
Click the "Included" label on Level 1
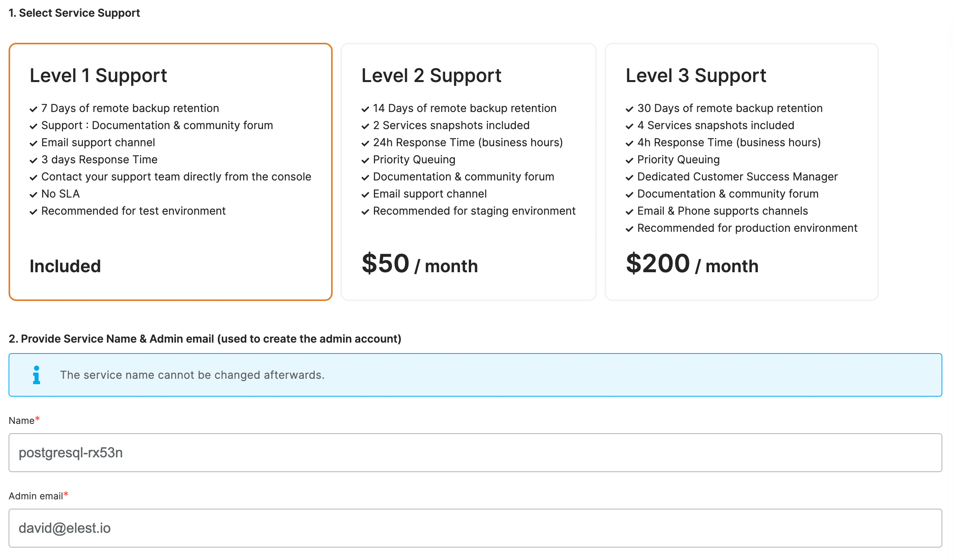point(65,266)
